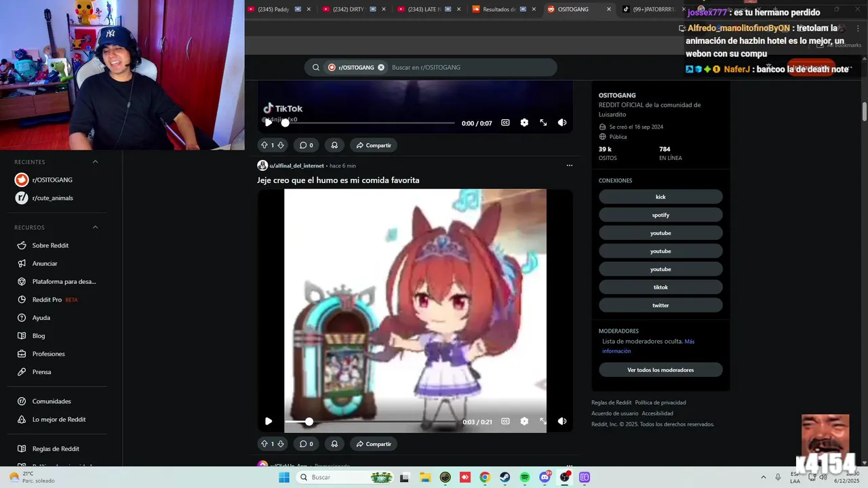The image size is (868, 488).
Task: Remove the r/OSITOGANG search filter chip
Action: pyautogui.click(x=381, y=68)
